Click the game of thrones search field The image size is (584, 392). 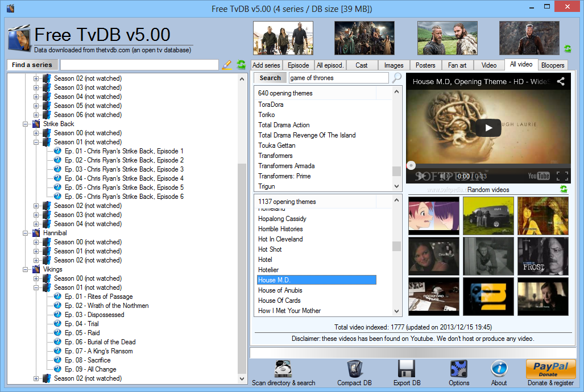point(338,78)
